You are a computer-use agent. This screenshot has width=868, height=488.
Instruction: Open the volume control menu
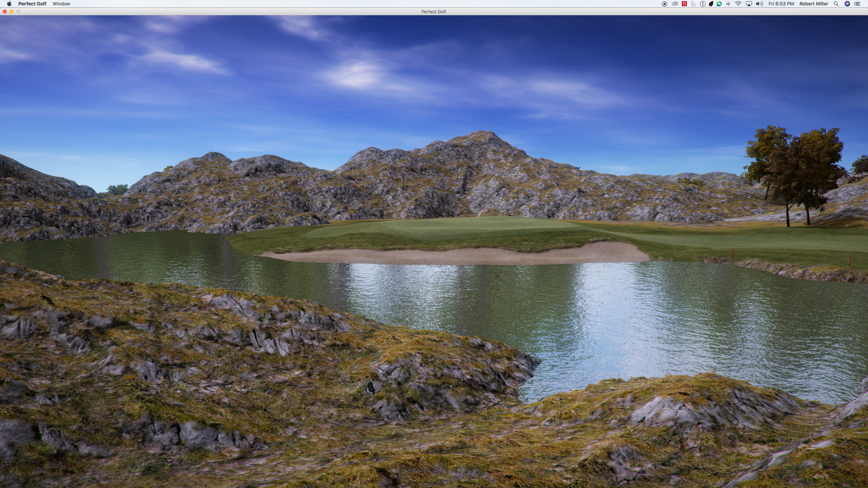(759, 3)
